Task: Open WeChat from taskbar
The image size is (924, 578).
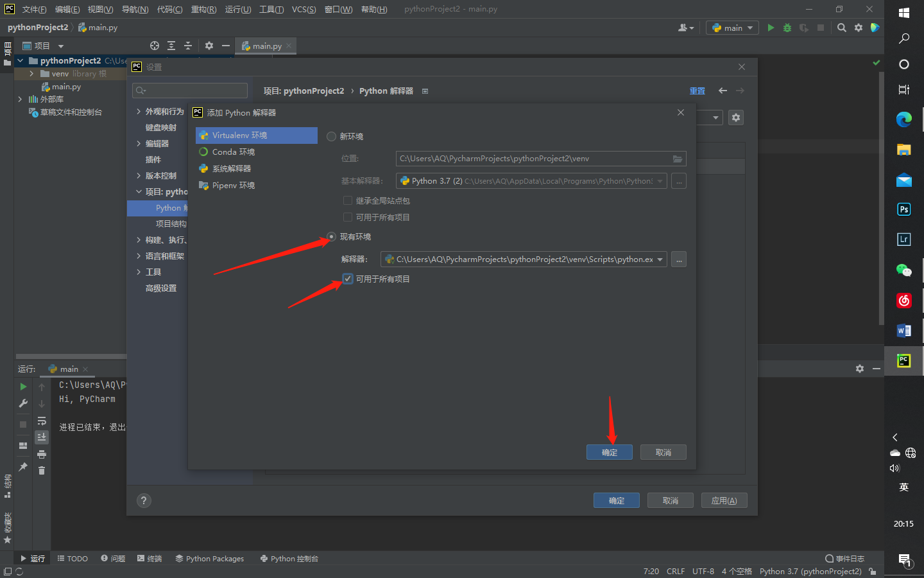Action: pyautogui.click(x=904, y=270)
